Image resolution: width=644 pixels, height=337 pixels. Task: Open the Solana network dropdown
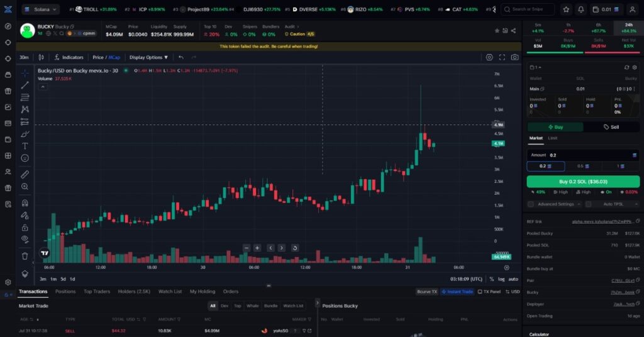coord(41,9)
